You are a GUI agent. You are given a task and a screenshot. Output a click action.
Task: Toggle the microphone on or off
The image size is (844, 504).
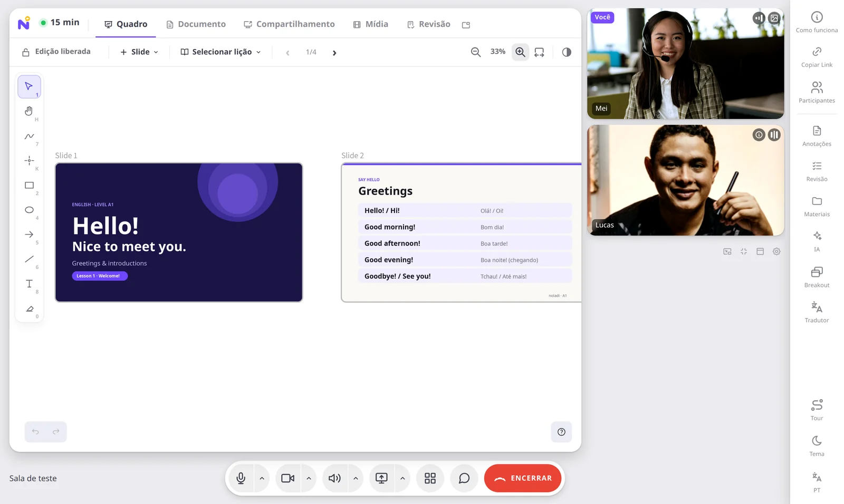click(x=241, y=478)
